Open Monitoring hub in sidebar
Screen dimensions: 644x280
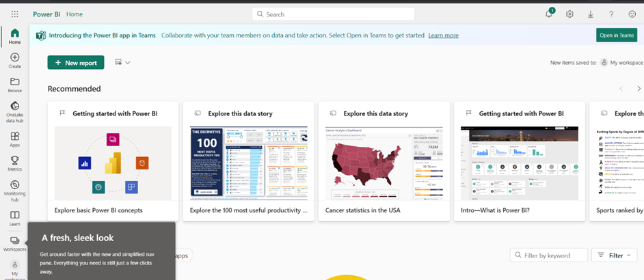[15, 191]
